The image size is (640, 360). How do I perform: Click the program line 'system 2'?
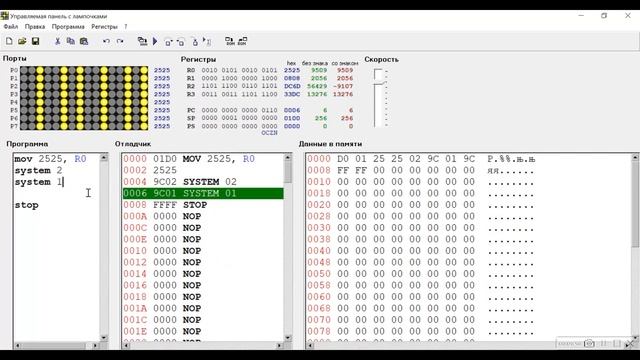tap(38, 170)
